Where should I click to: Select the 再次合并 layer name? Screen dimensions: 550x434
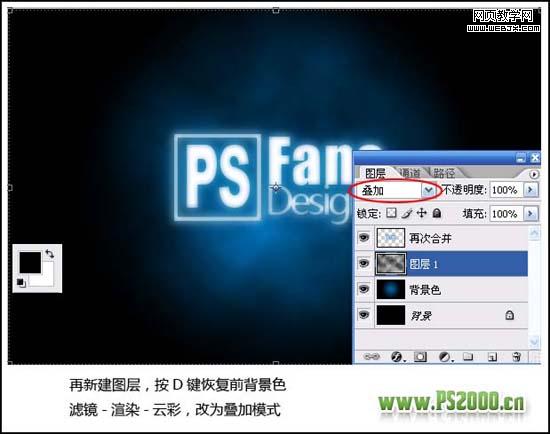(430, 239)
